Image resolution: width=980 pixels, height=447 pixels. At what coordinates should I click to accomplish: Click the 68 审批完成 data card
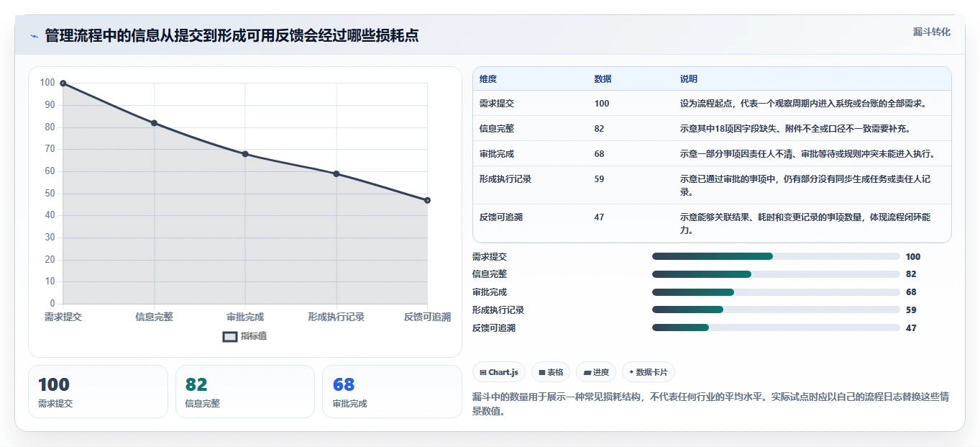point(392,392)
